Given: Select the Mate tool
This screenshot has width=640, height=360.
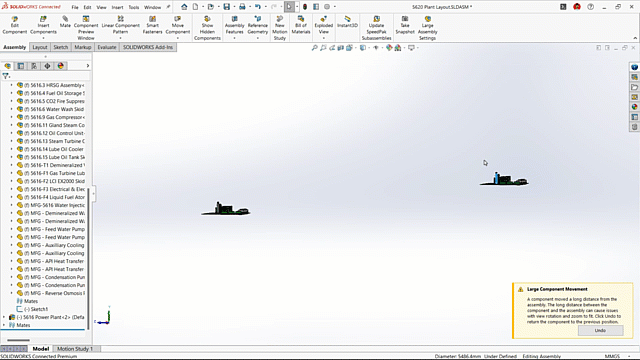Looking at the screenshot, I should coord(65,22).
